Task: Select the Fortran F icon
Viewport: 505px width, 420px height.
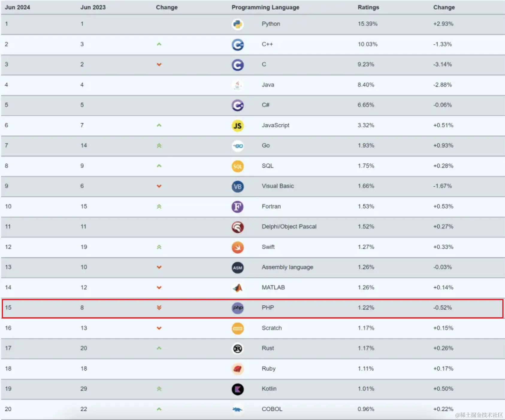Action: [238, 207]
